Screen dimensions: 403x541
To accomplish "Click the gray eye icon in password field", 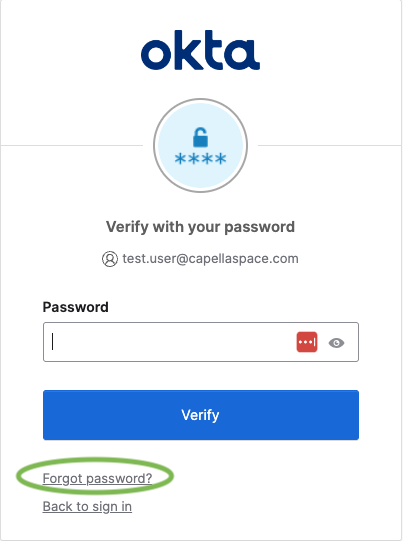I will click(x=336, y=343).
